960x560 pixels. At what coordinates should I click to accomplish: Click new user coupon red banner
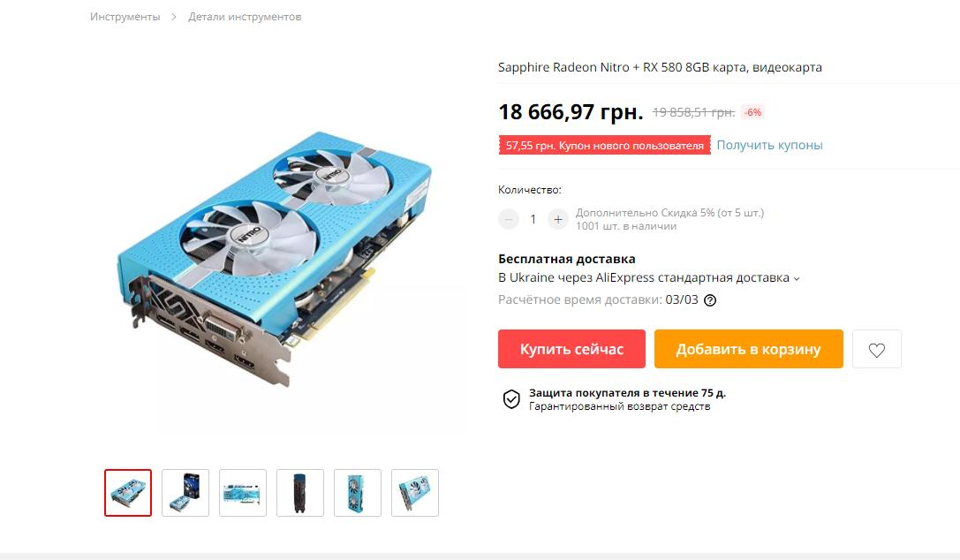coord(604,145)
